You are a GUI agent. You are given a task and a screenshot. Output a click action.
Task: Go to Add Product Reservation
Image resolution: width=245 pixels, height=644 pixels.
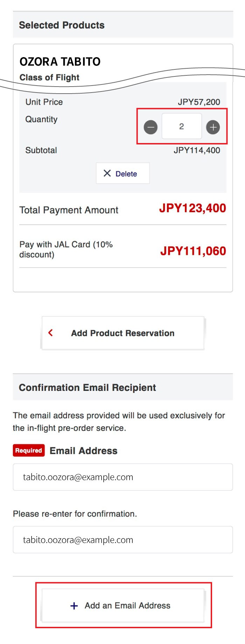pyautogui.click(x=122, y=333)
